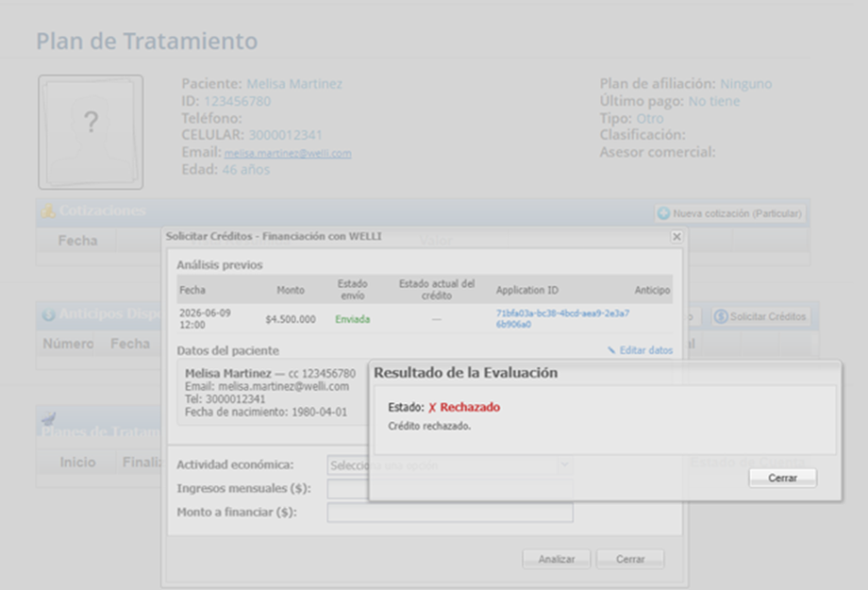
Task: Click the Cotizaciones section coins icon
Action: [48, 211]
